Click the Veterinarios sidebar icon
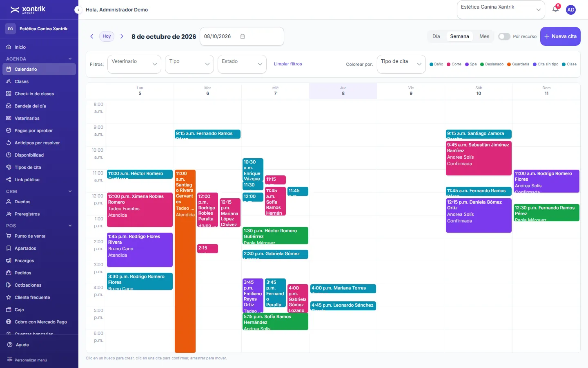The height and width of the screenshot is (368, 588). click(x=9, y=118)
